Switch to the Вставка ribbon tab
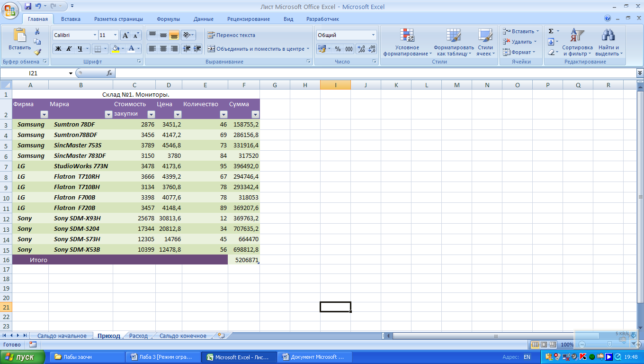 click(71, 19)
